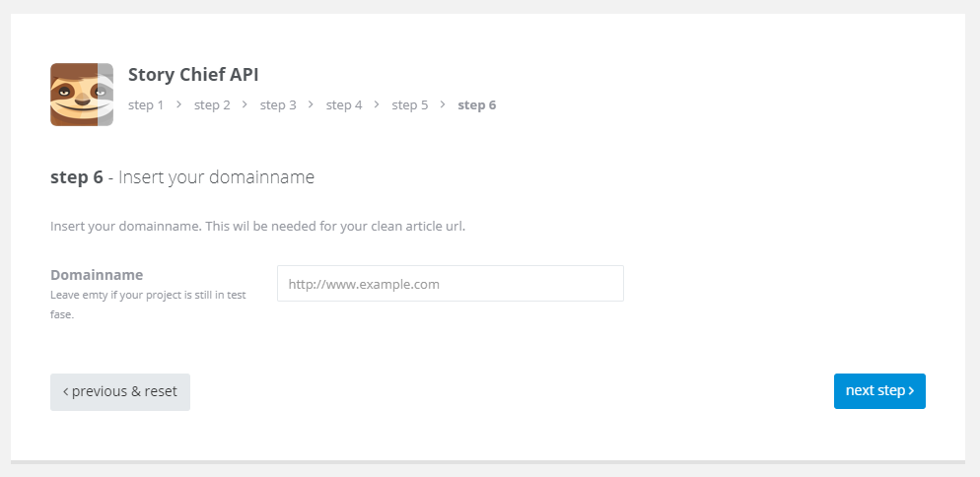Image resolution: width=980 pixels, height=477 pixels.
Task: Click the blue 'next step' button
Action: tap(879, 391)
